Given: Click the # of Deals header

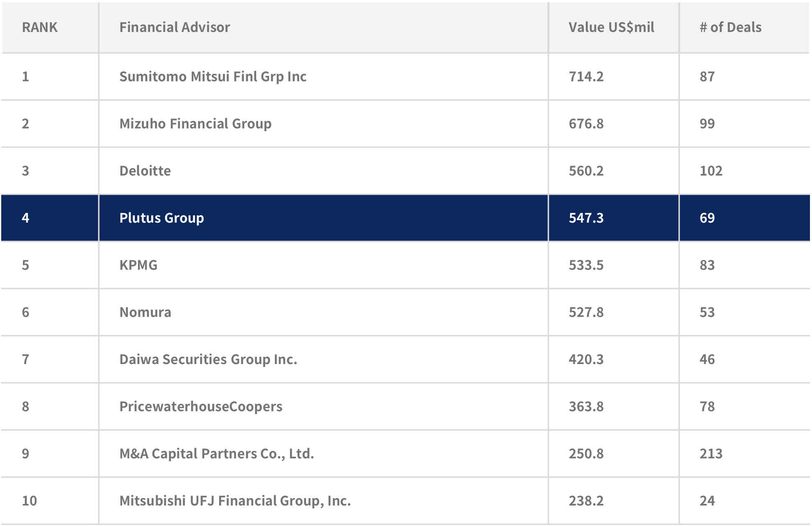Looking at the screenshot, I should pos(730,27).
